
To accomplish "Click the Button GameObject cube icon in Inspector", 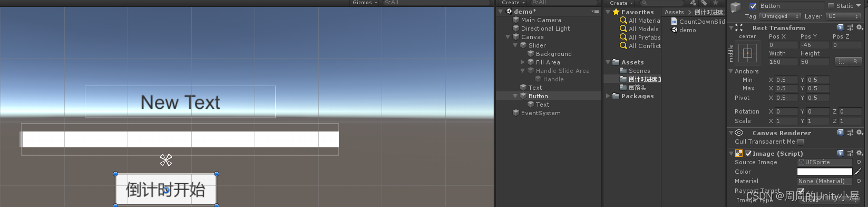I will (736, 7).
